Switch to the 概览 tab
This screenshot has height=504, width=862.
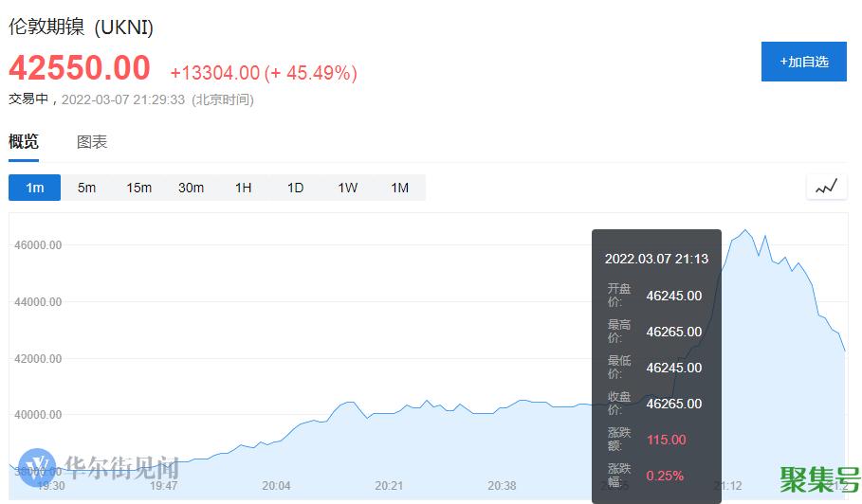24,142
